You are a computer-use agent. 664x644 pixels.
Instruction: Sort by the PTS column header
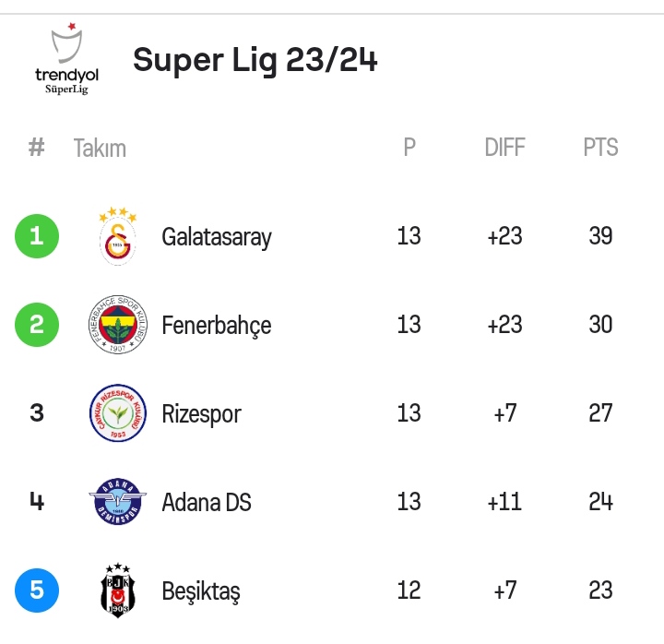[x=600, y=148]
